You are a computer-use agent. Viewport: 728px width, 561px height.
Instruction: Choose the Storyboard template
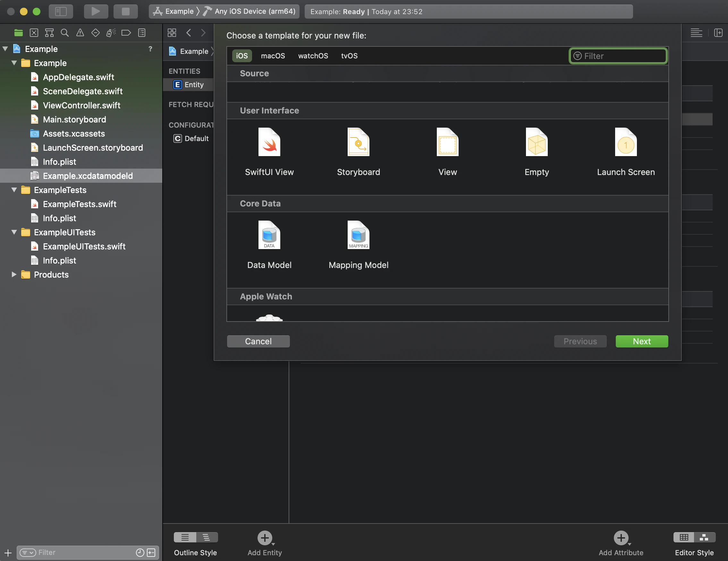pyautogui.click(x=358, y=152)
